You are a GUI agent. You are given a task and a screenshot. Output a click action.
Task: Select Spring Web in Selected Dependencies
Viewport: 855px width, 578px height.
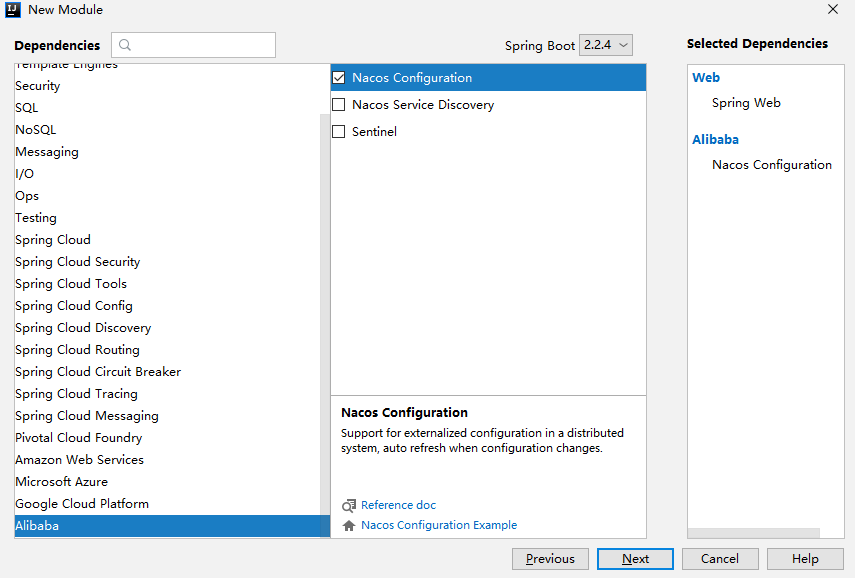[x=746, y=103]
